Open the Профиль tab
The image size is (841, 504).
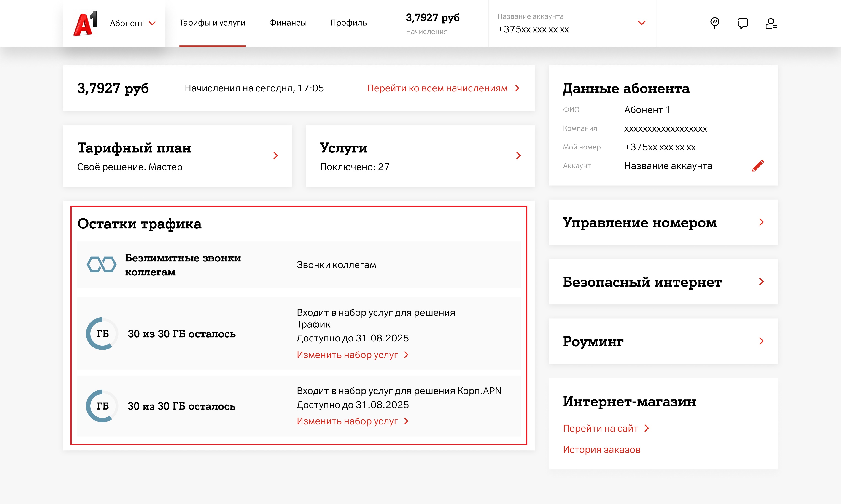click(348, 23)
